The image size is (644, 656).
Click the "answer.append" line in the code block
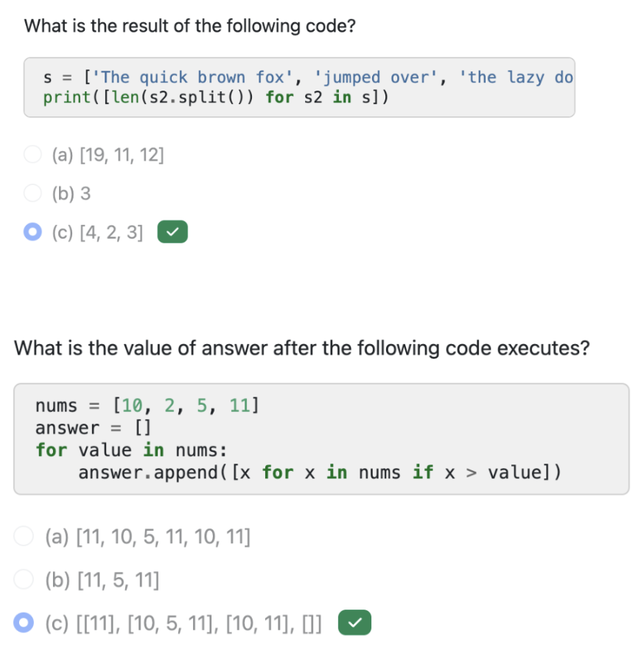(x=320, y=472)
